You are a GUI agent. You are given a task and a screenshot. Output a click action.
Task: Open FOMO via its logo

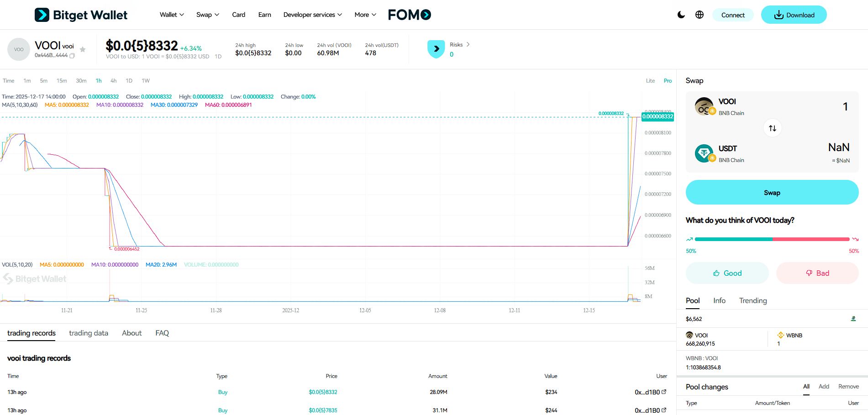409,14
